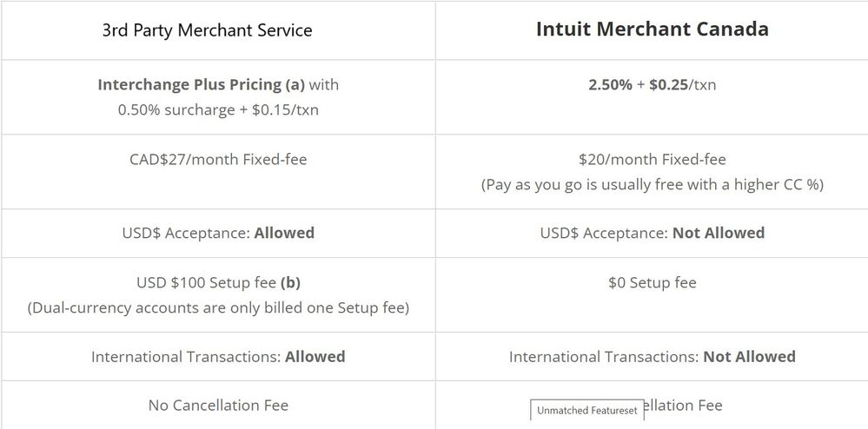Viewport: 868px width, 429px height.
Task: Click the "(b)" footnote marker
Action: pos(289,283)
